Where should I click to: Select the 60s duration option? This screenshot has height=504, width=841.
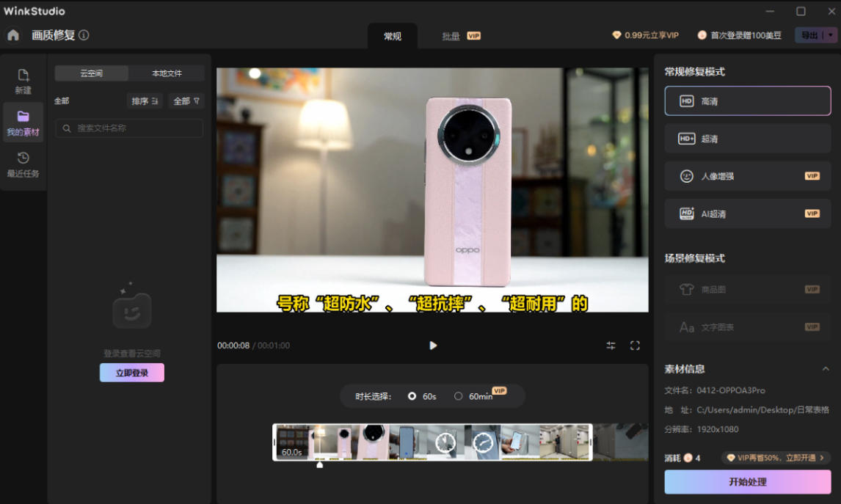point(412,396)
